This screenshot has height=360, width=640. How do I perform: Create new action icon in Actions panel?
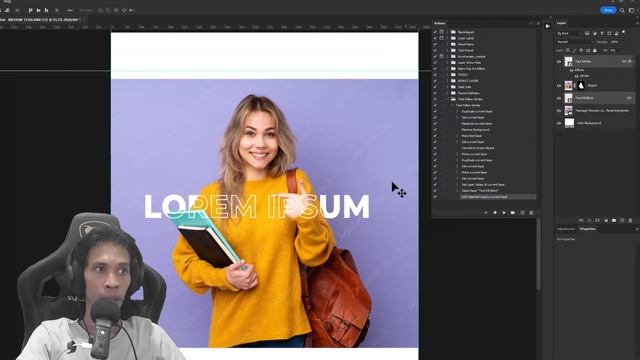point(522,213)
